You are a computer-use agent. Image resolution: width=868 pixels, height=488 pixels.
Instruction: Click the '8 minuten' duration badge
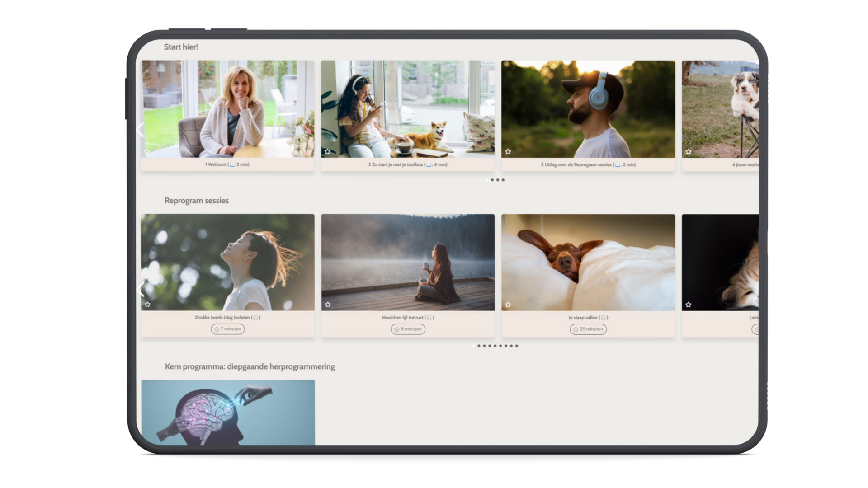pos(408,329)
